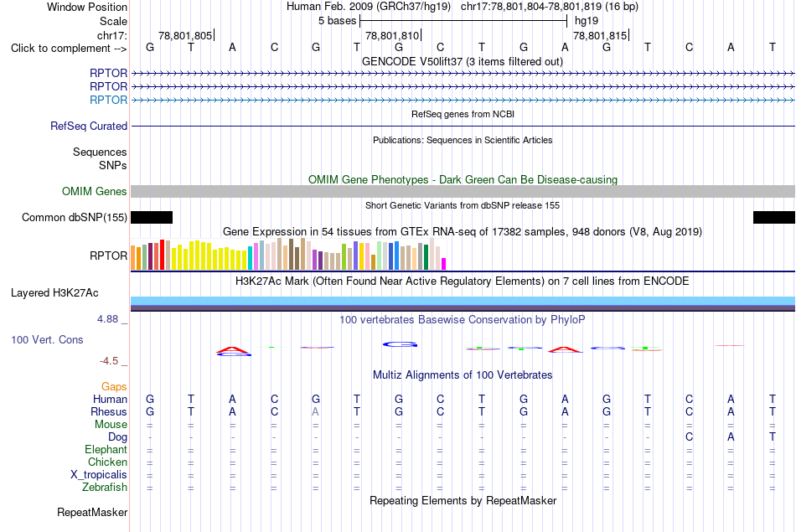Click the RefSeq Curated track label

[88, 126]
